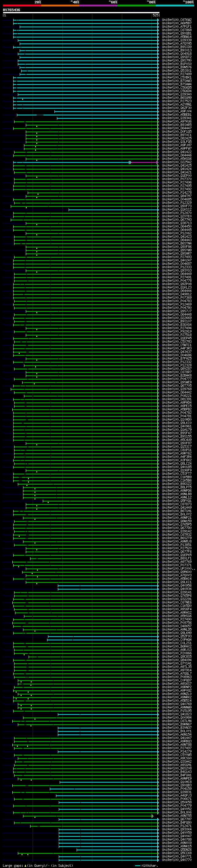Click the UniRef100_Q9XQB1 label
The image size is (197, 868).
177,33
